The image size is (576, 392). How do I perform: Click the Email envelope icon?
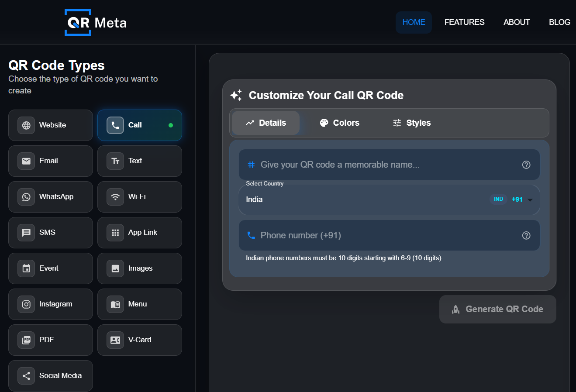tap(26, 161)
